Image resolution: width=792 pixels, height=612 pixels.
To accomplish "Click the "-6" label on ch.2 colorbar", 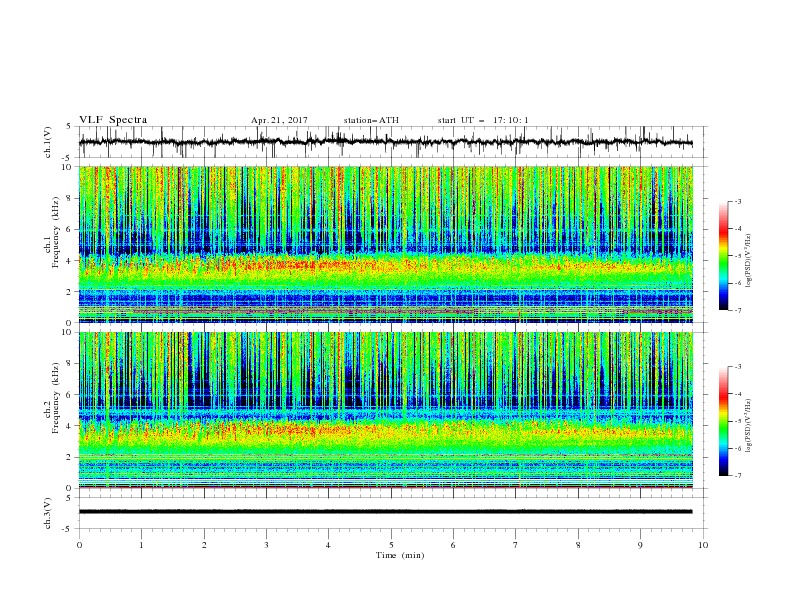I will pyautogui.click(x=738, y=448).
